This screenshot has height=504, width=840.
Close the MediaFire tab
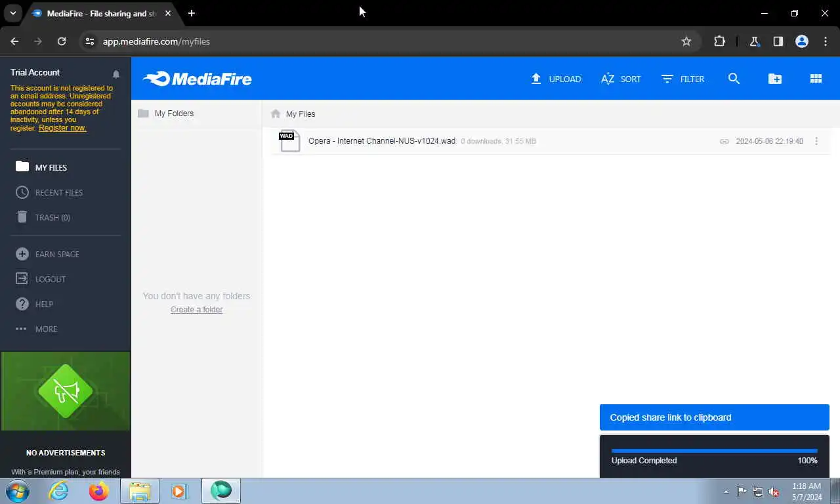168,13
